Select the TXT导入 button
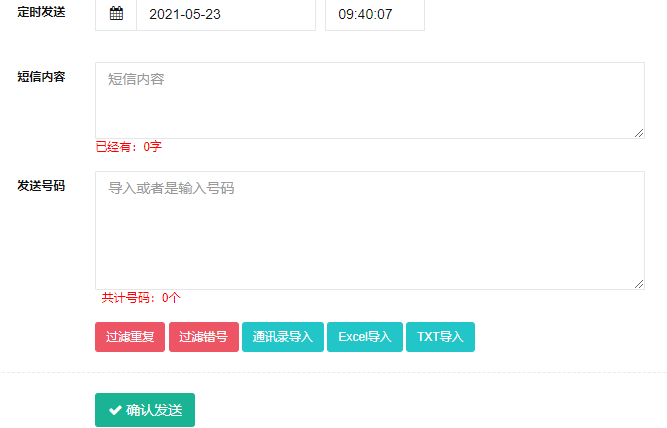 pos(440,337)
